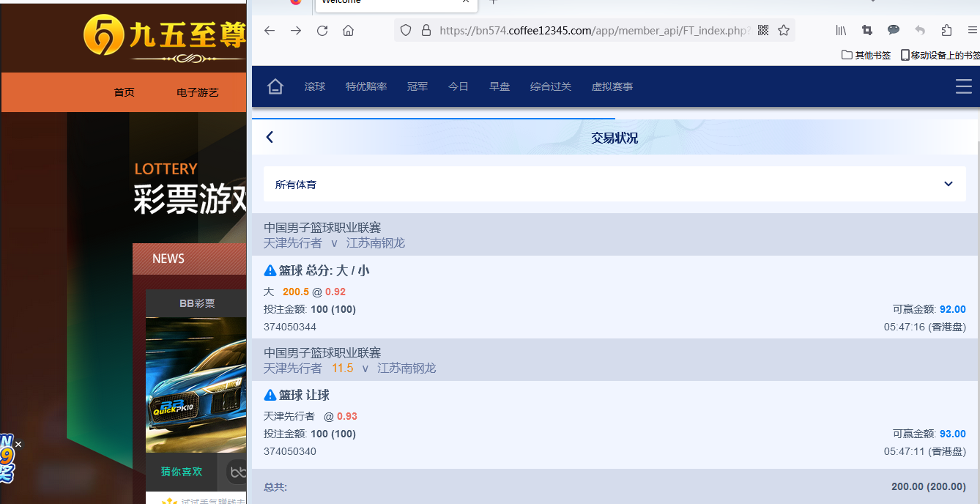This screenshot has height=504, width=980.
Task: Open the 冠军 menu item
Action: coord(417,86)
